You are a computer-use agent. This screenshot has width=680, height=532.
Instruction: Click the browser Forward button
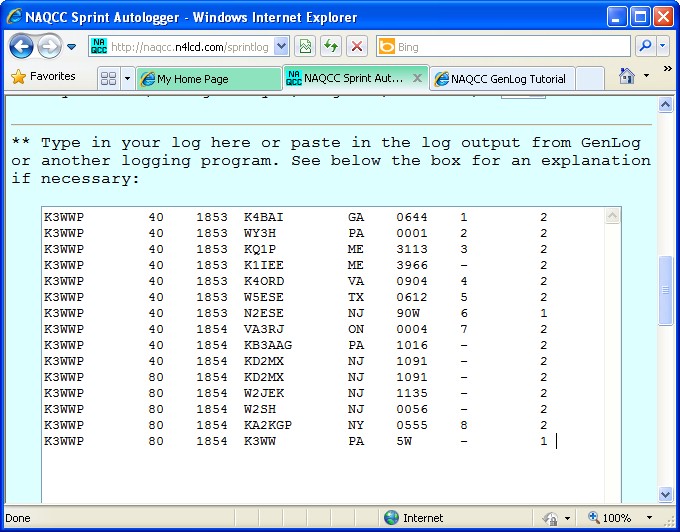coord(49,47)
